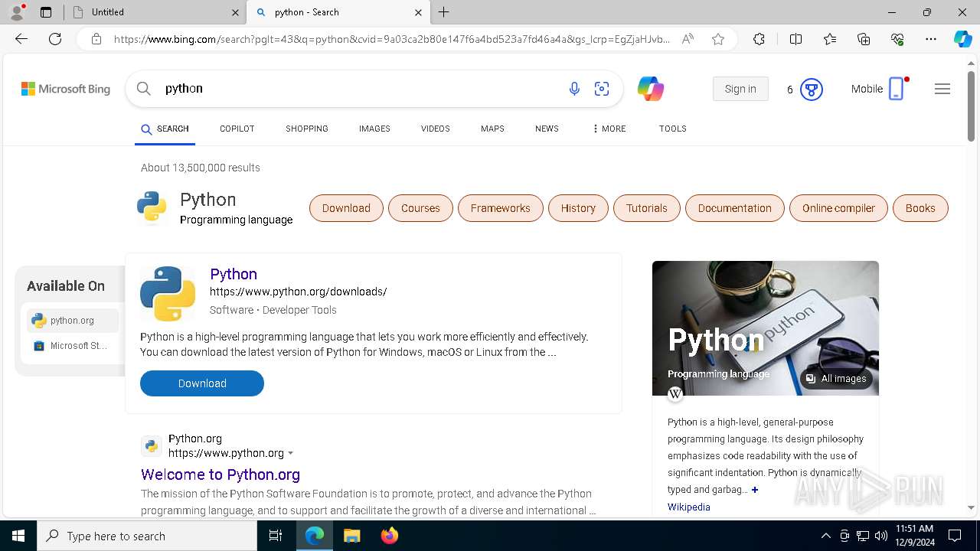Viewport: 980px width, 551px height.
Task: Select the Download chip
Action: click(346, 208)
